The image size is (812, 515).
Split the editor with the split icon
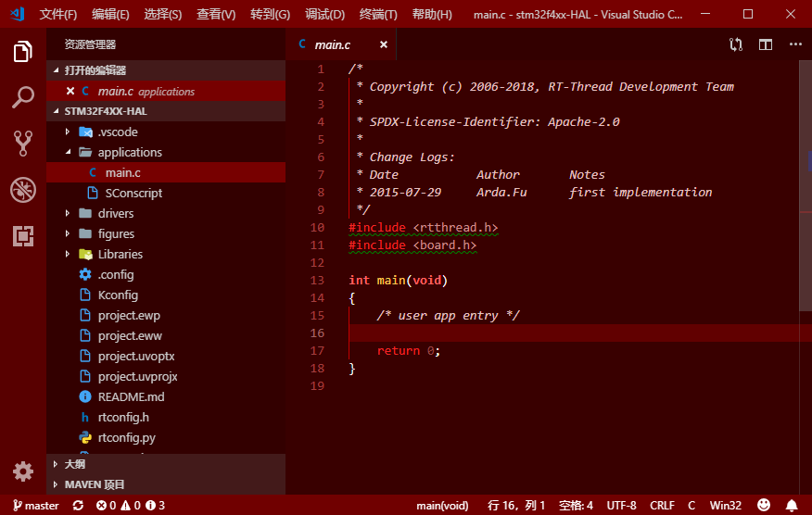pyautogui.click(x=766, y=44)
